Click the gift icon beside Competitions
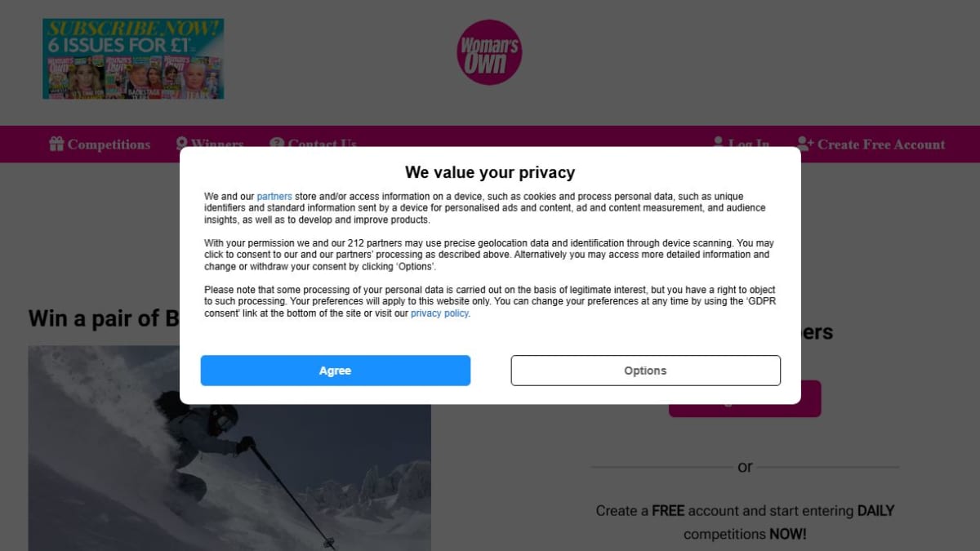 click(x=56, y=144)
